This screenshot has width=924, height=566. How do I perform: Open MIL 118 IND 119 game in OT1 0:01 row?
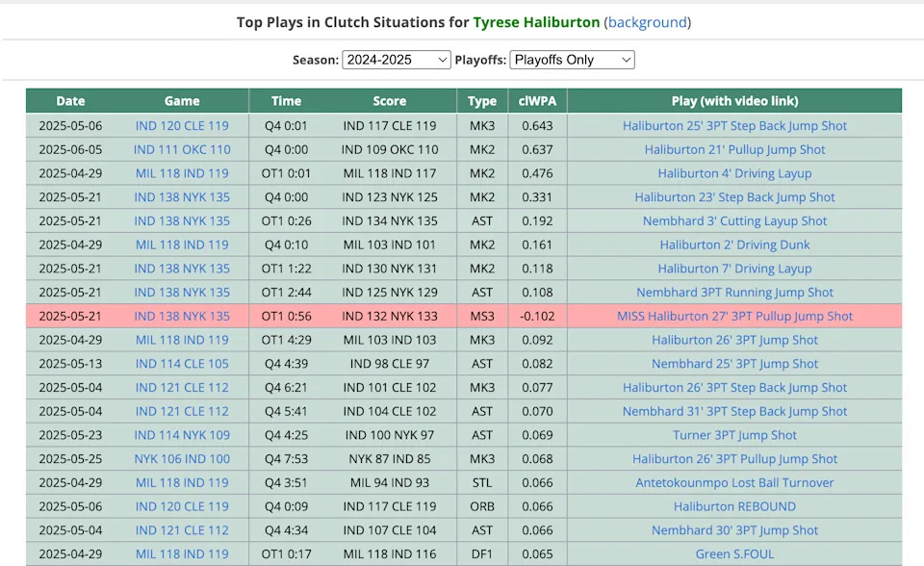pos(182,173)
